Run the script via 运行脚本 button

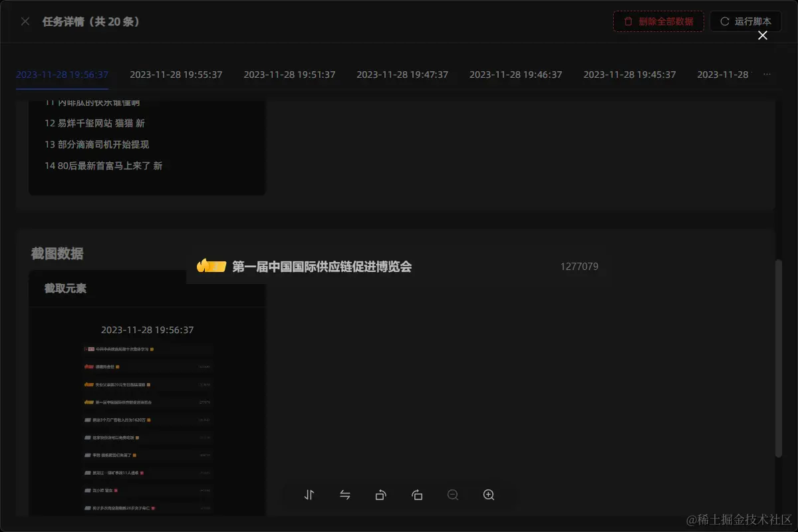(746, 21)
